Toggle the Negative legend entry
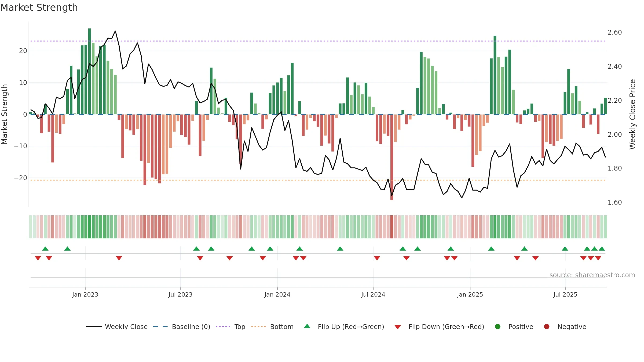Image resolution: width=644 pixels, height=362 pixels. (565, 327)
